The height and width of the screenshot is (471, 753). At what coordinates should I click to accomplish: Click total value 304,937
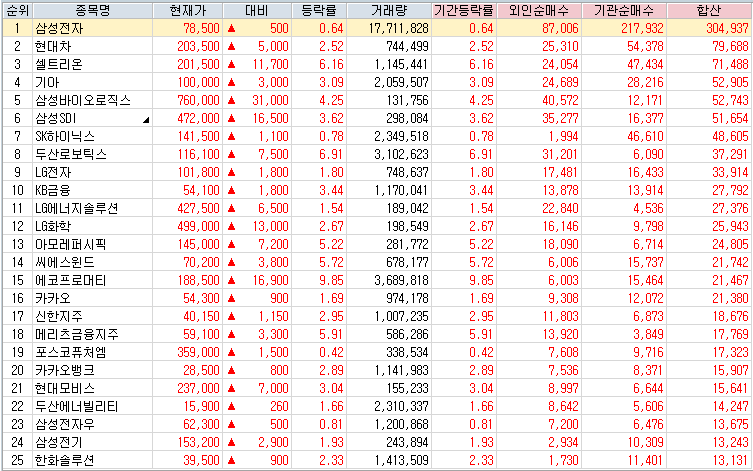pos(727,28)
